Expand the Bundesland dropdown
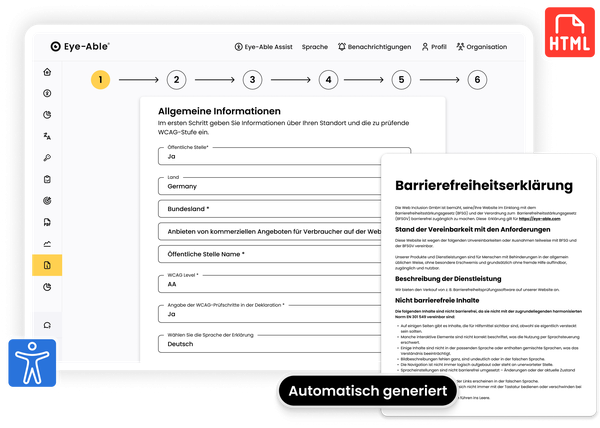Image resolution: width=600 pixels, height=428 pixels. (x=269, y=209)
